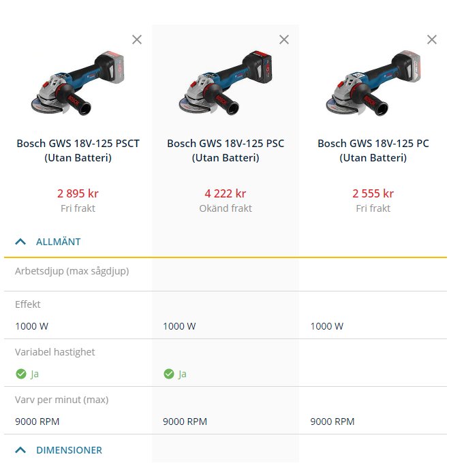Click green checkmark for PSC variable speed
449x476 pixels.
pos(168,374)
